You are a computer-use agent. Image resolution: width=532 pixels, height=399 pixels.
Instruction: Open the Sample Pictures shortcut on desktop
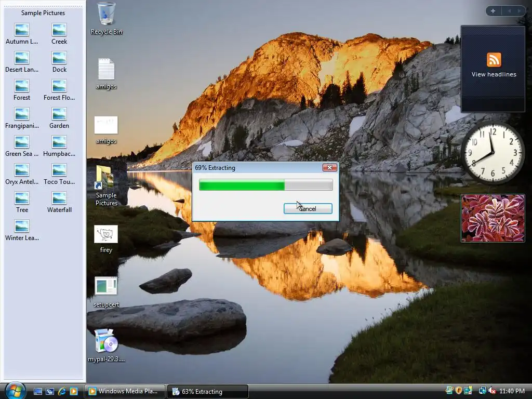pyautogui.click(x=106, y=185)
